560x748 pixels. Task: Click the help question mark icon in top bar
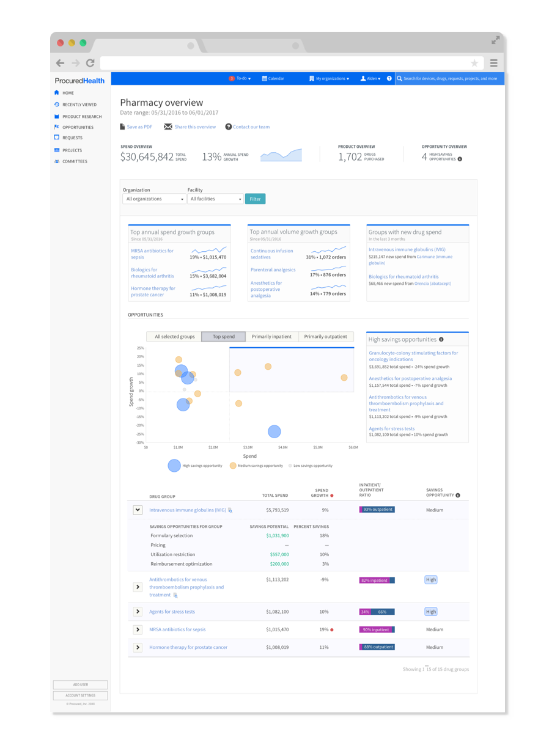tap(389, 79)
